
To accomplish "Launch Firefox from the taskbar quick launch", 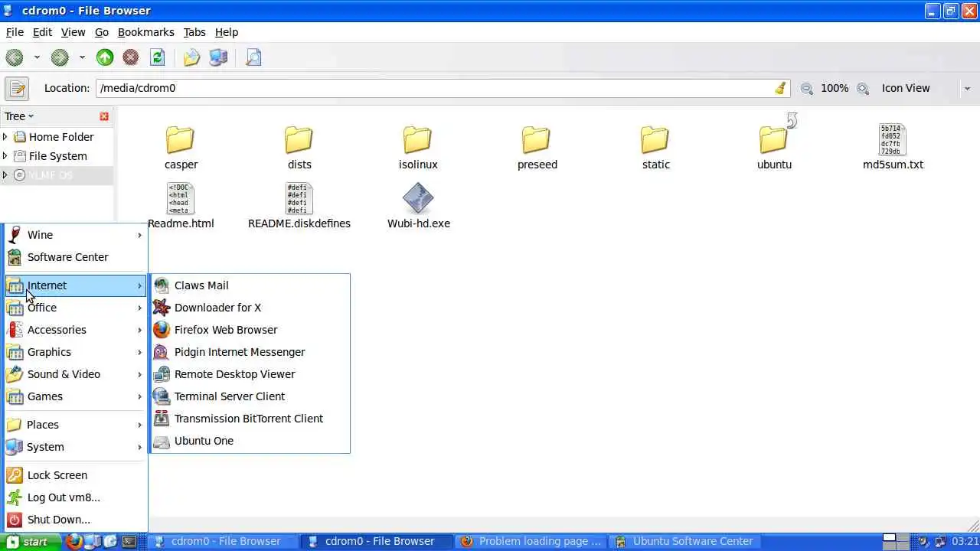I will (73, 541).
